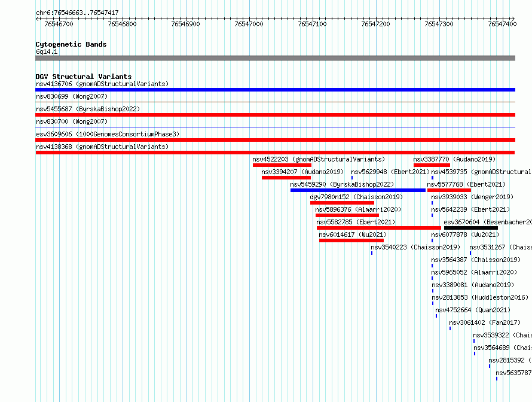Open nsv5642239 (Ebert2021) label
532x402 pixels.
tap(470, 209)
